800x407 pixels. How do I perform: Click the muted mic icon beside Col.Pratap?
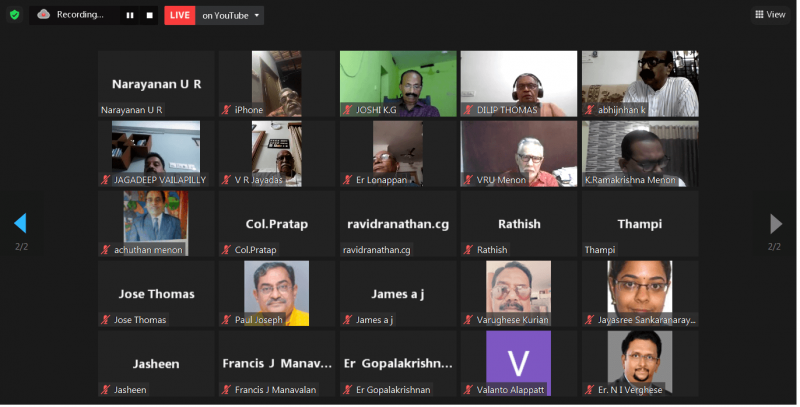(226, 250)
